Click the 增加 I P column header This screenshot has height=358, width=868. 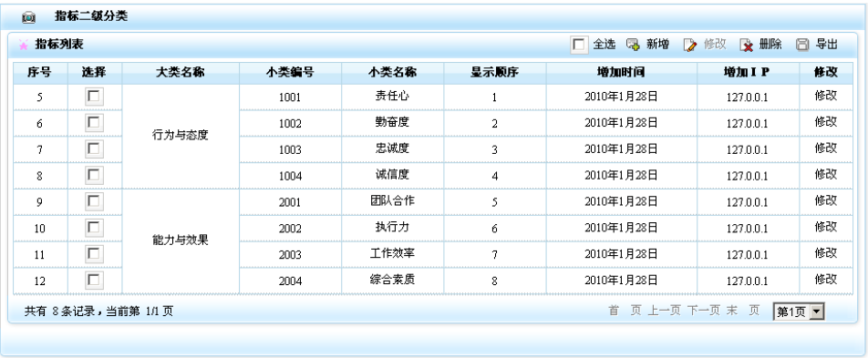(x=748, y=73)
